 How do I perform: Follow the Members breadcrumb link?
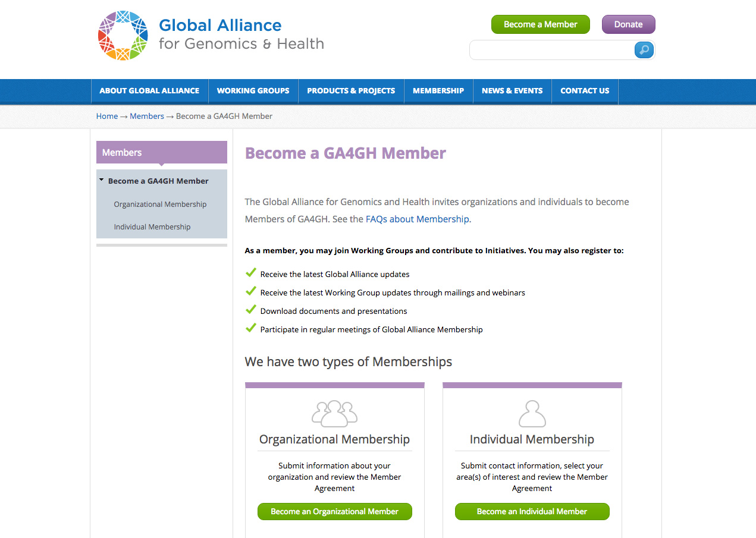pos(147,116)
